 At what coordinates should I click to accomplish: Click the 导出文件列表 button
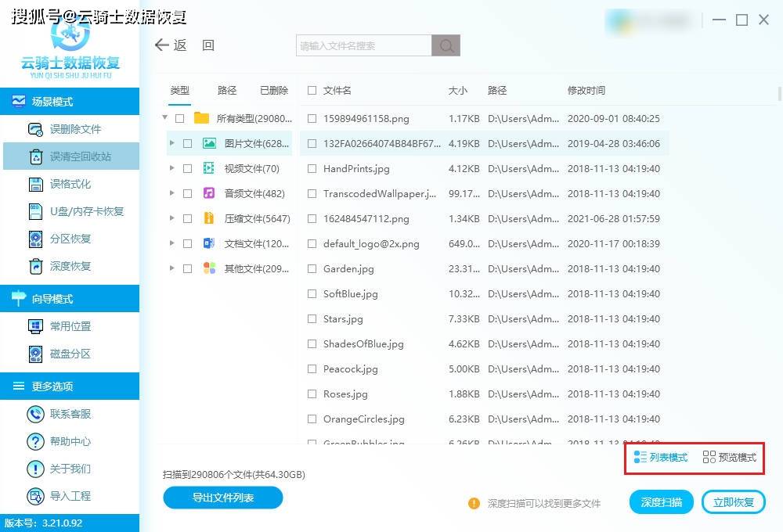pyautogui.click(x=223, y=498)
